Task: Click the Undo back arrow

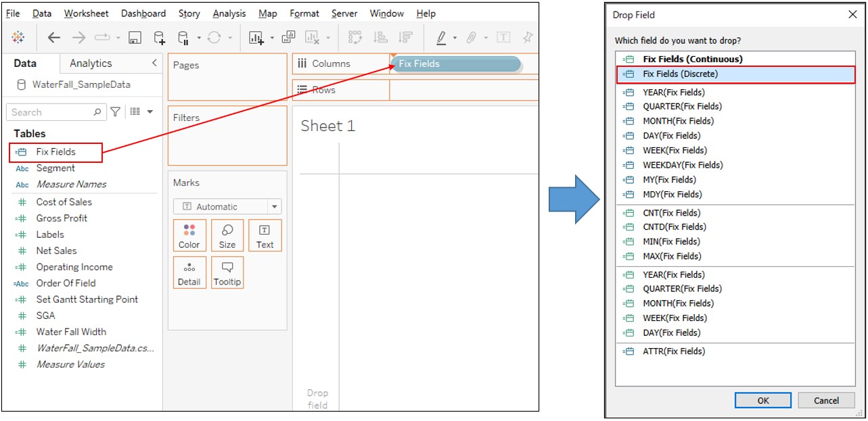Action: (x=54, y=38)
